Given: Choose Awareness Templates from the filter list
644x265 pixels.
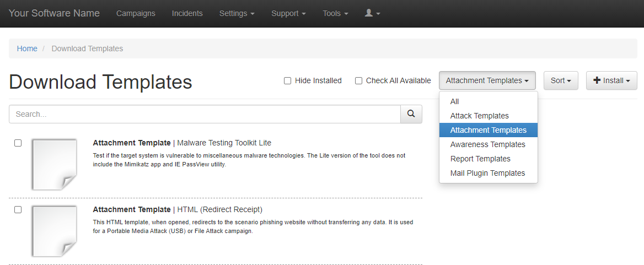Looking at the screenshot, I should click(x=487, y=144).
